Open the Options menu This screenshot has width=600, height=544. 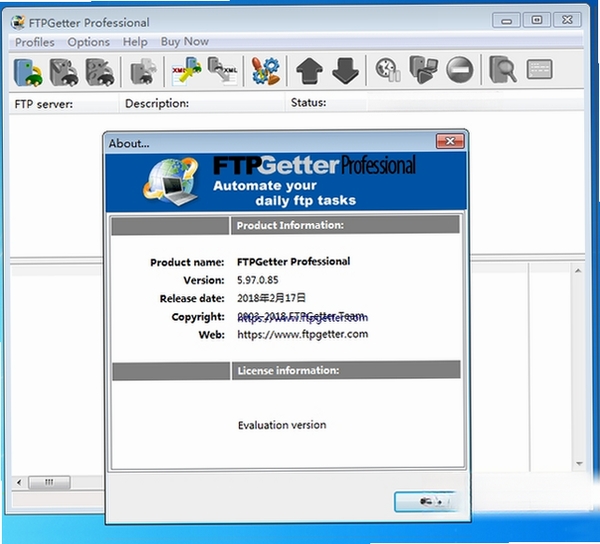pyautogui.click(x=89, y=42)
